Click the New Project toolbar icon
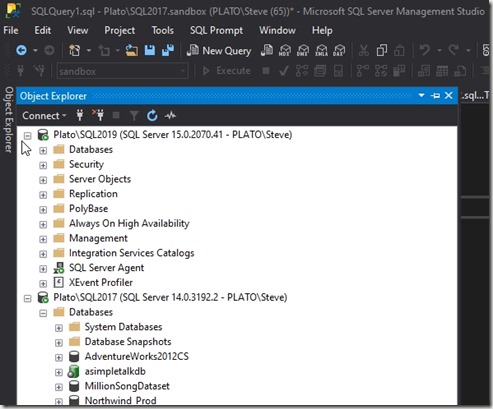Image resolution: width=493 pixels, height=409 pixels. tap(74, 50)
